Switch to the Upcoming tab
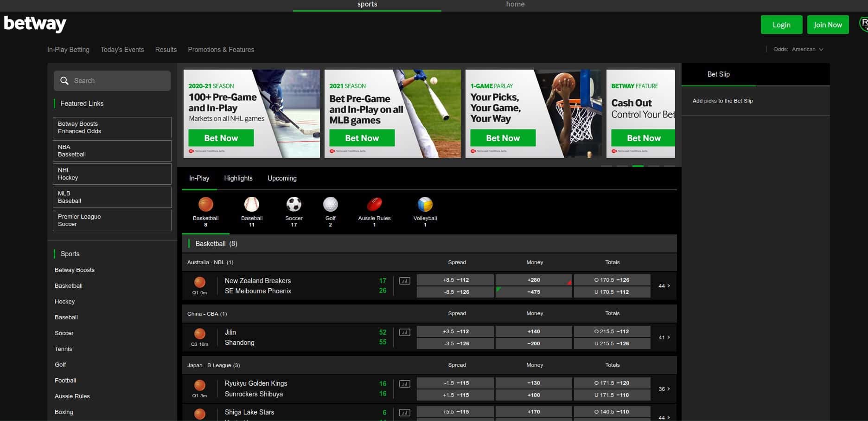The width and height of the screenshot is (868, 421). pos(282,178)
